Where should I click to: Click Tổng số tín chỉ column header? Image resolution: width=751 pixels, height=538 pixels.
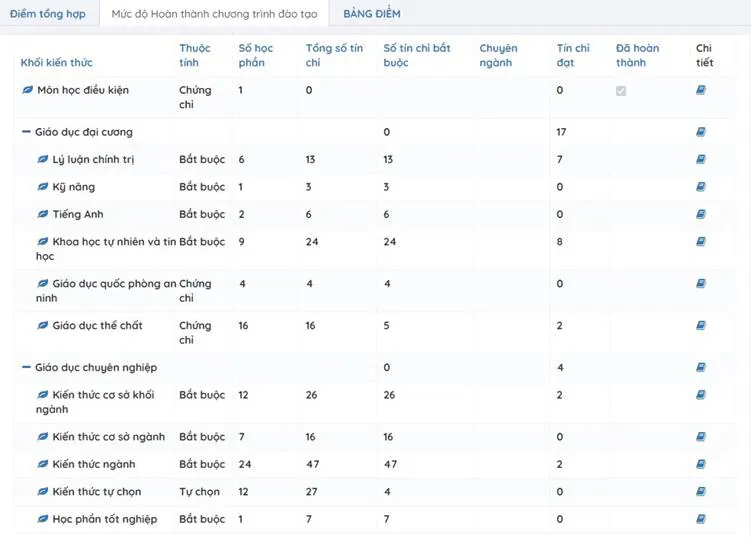(x=333, y=55)
